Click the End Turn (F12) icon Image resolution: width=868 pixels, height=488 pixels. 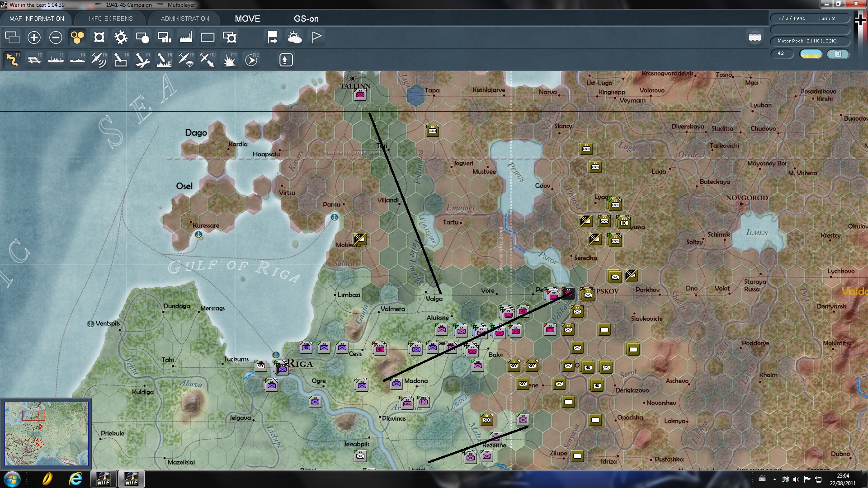pos(251,60)
